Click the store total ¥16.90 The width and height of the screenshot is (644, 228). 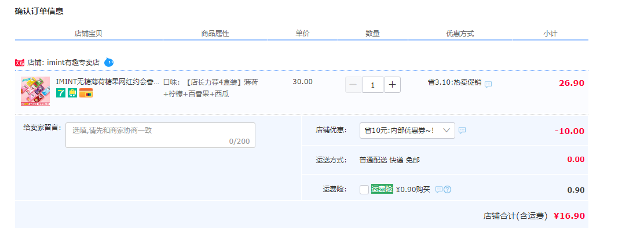(x=569, y=216)
